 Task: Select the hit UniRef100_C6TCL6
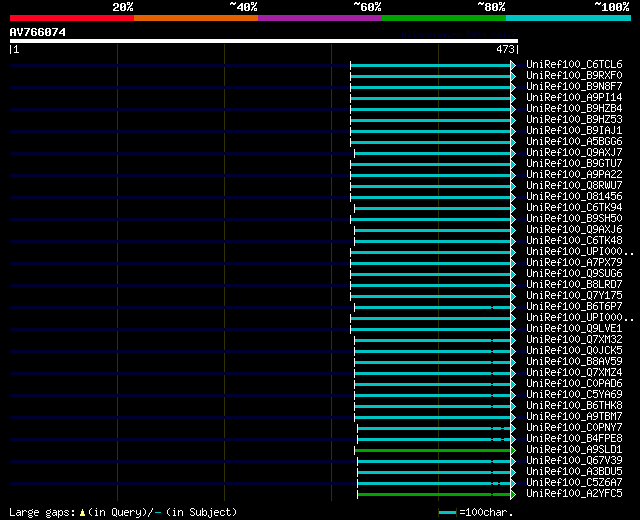[574, 64]
